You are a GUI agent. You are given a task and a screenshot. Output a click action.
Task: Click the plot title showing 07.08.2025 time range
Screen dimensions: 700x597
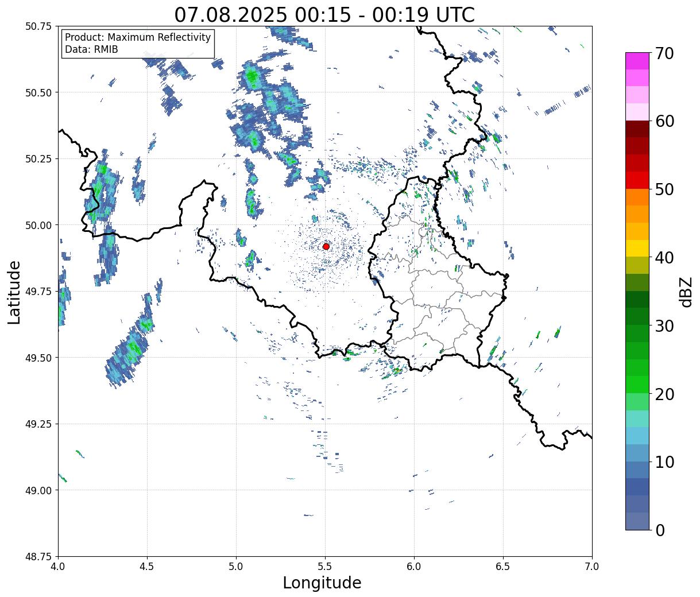[x=324, y=15]
